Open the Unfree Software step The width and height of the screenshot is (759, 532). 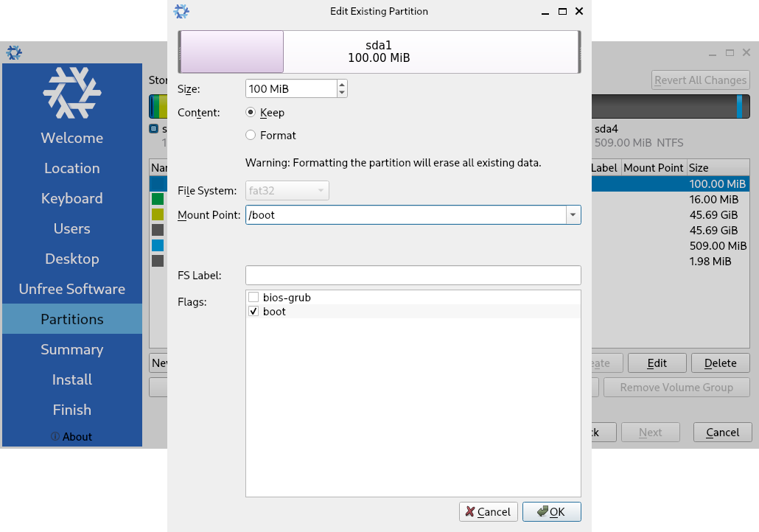click(x=71, y=289)
